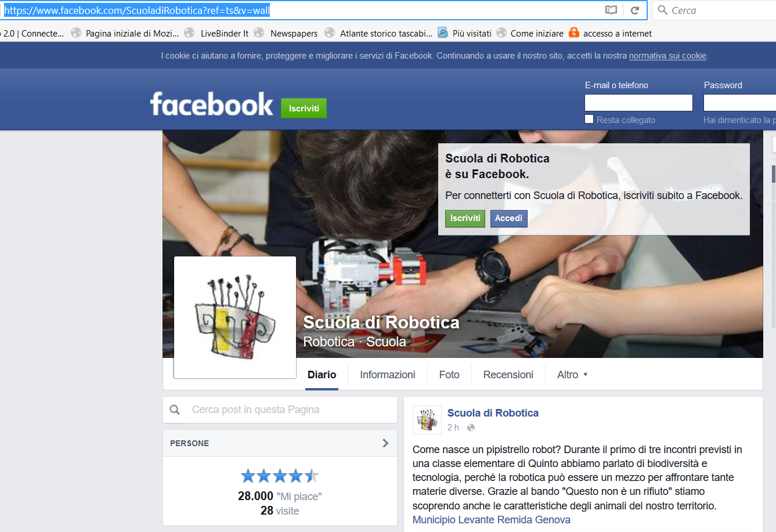Click the Robotica · Scuola category text

point(355,342)
